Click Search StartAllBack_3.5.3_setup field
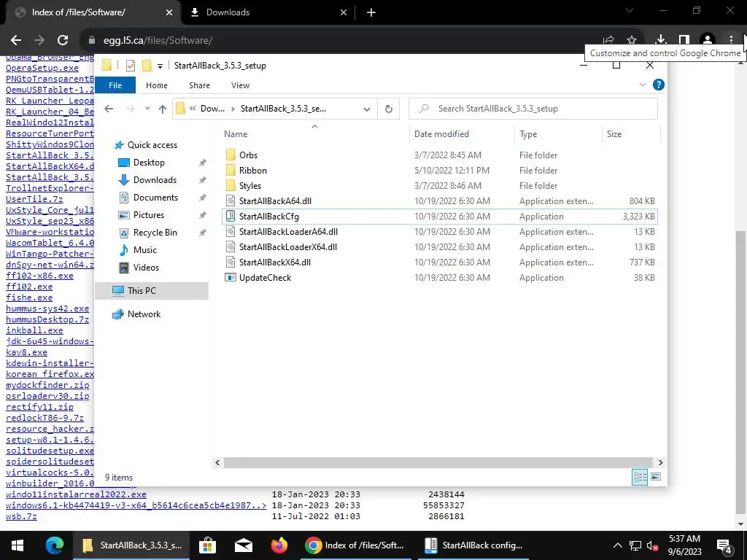The image size is (747, 560). click(533, 109)
